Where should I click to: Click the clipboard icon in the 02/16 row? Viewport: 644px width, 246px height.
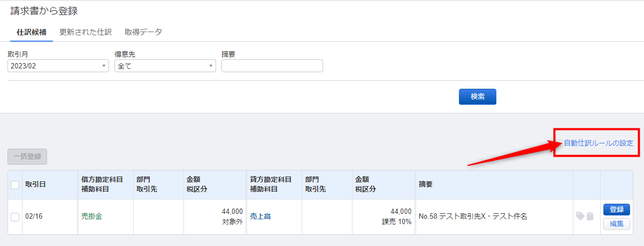(x=590, y=216)
